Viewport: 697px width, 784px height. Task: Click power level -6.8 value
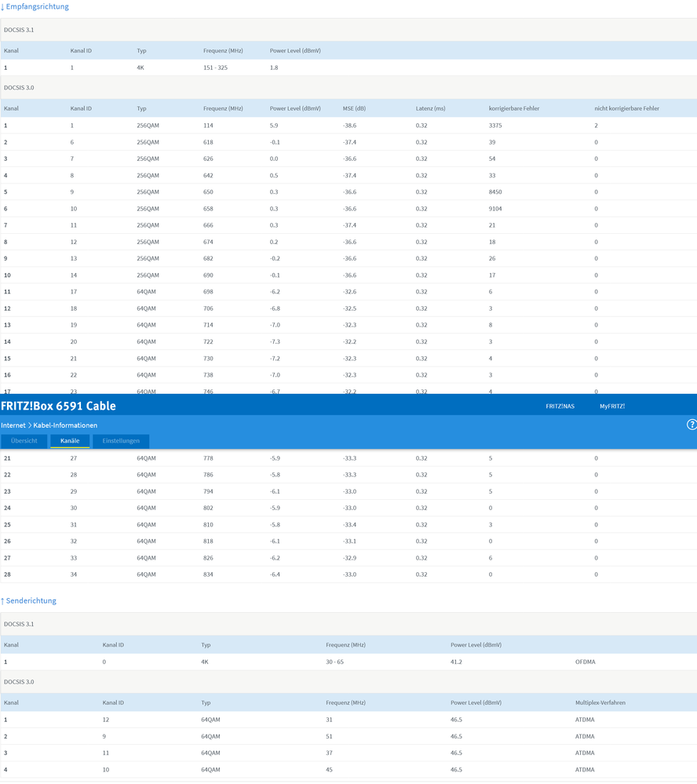click(x=275, y=308)
